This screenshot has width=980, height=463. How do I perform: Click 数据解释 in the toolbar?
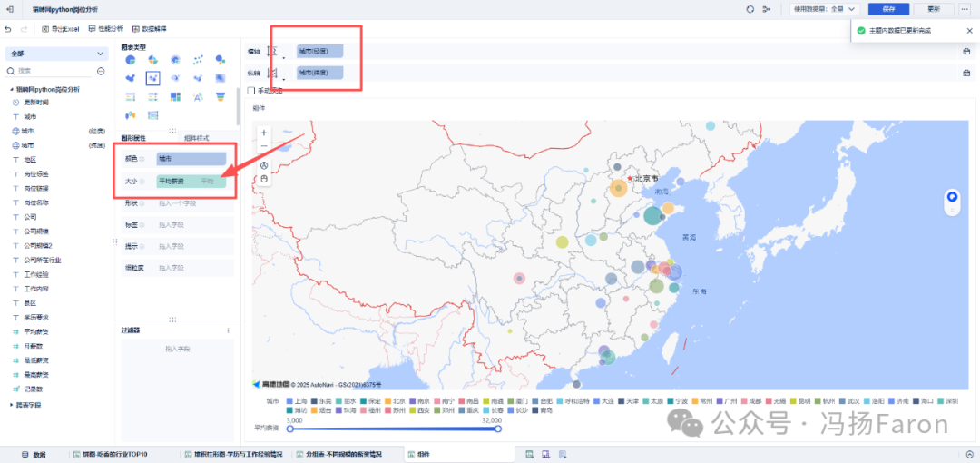pos(150,29)
